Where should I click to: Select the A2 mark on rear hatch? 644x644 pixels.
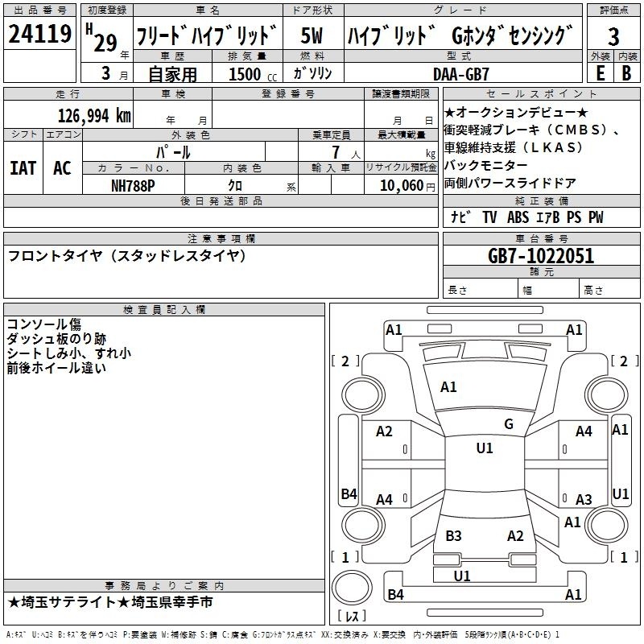pos(515,536)
